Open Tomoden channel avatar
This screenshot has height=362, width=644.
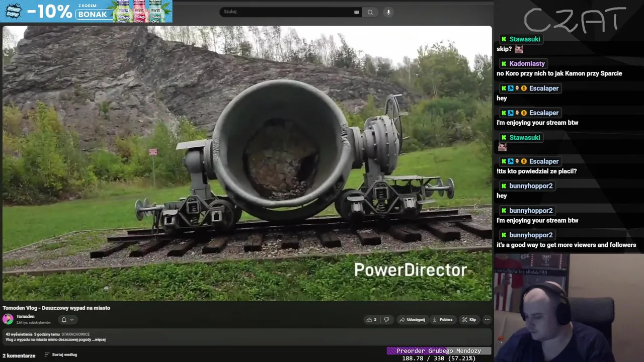pyautogui.click(x=8, y=319)
